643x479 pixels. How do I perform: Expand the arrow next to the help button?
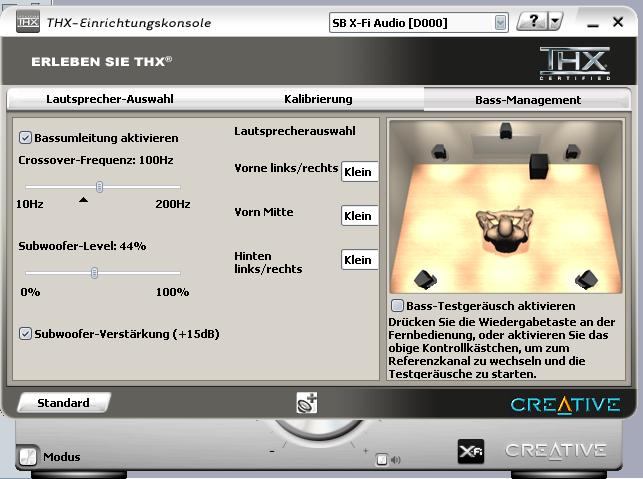click(555, 21)
